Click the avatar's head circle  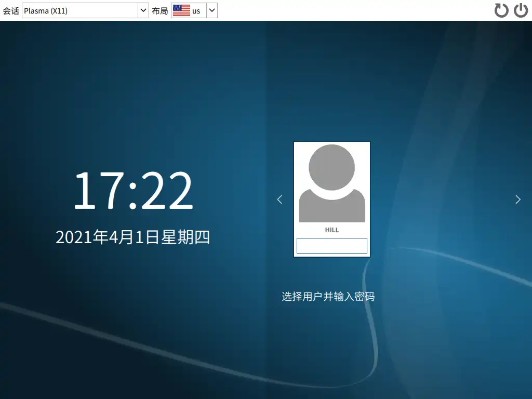tap(331, 167)
